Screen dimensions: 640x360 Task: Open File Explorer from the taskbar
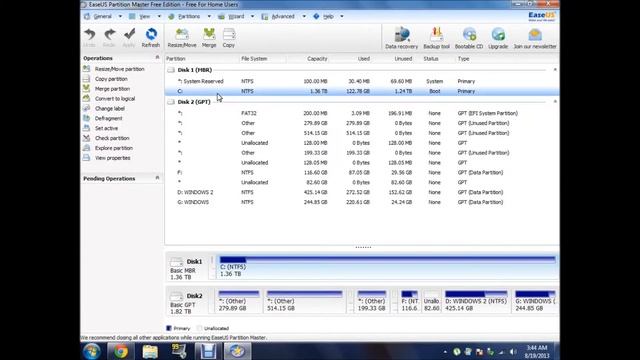coord(150,351)
